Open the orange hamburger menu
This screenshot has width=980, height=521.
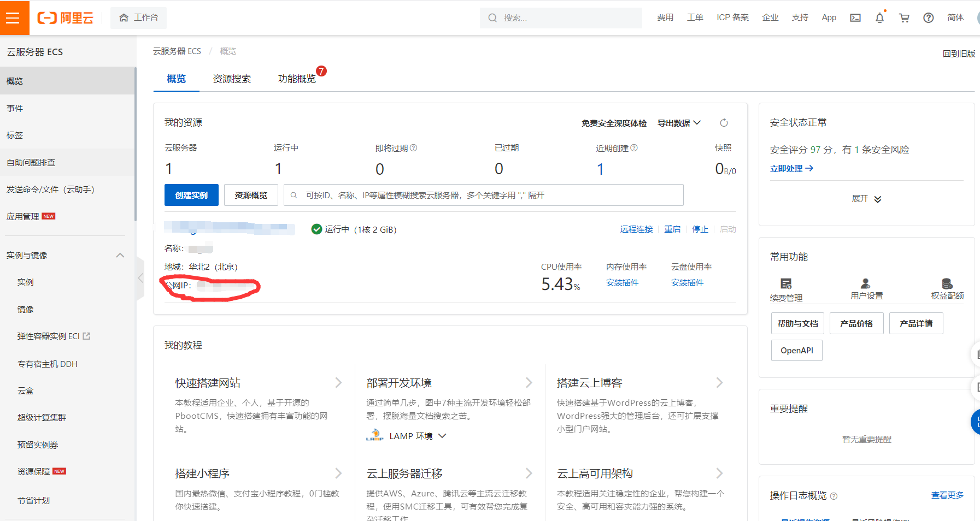pyautogui.click(x=14, y=17)
